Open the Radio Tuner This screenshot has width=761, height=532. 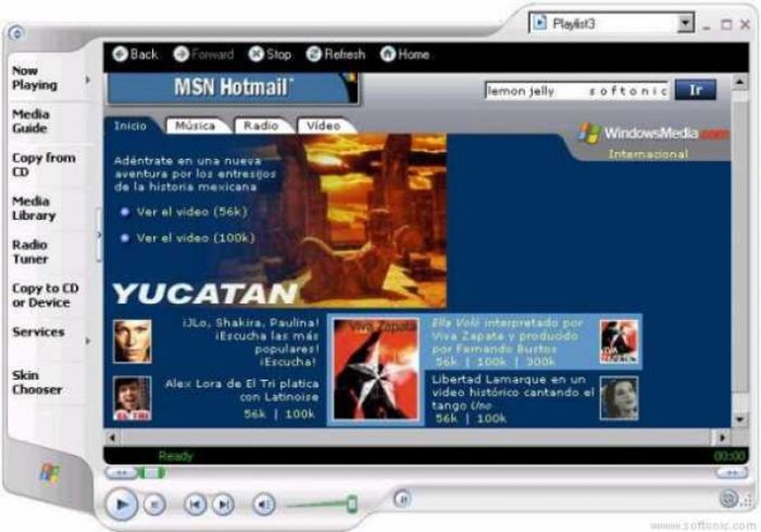click(x=30, y=252)
